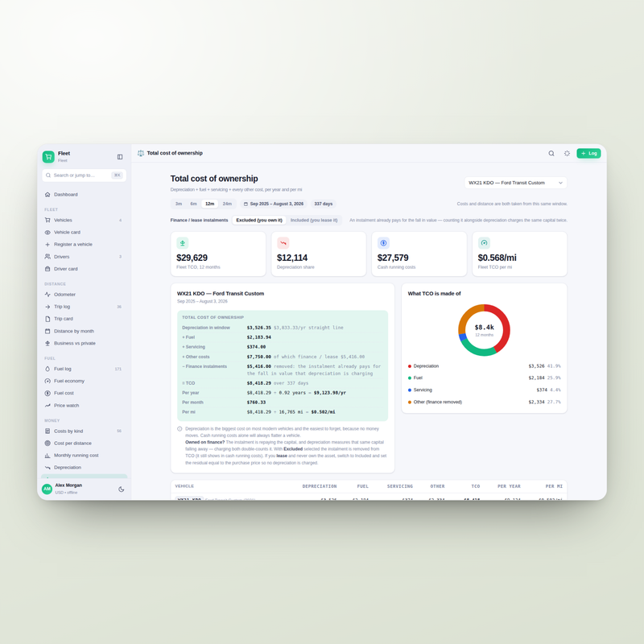The width and height of the screenshot is (644, 644).
Task: Click the $29,629 Fleet TCO card
Action: click(x=218, y=254)
